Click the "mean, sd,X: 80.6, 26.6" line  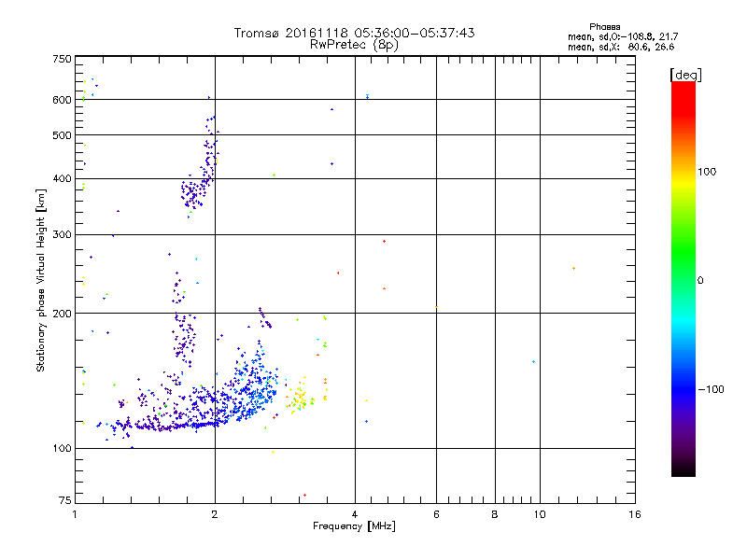pyautogui.click(x=621, y=47)
